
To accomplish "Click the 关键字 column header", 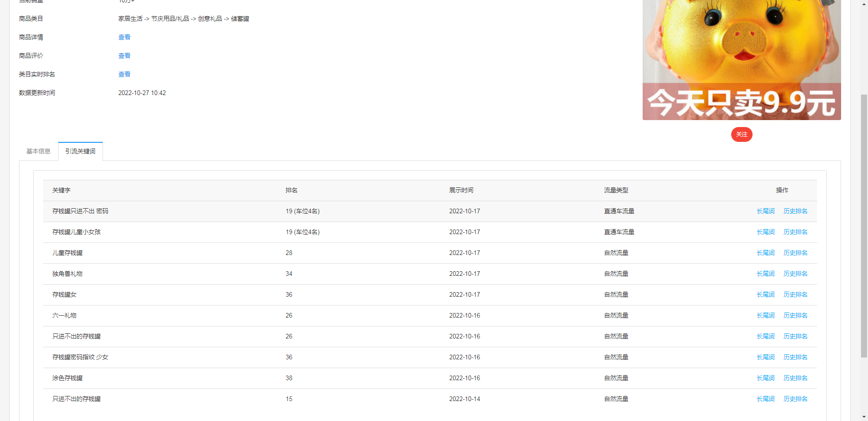I will [61, 190].
